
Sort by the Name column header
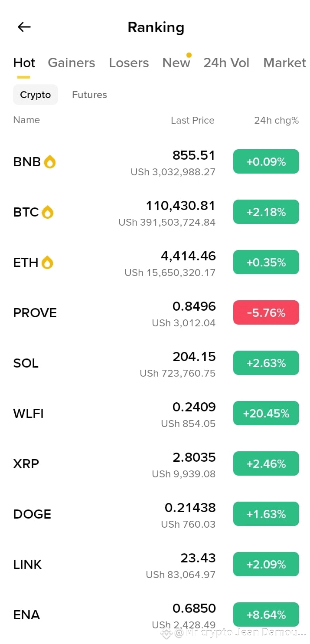coord(26,120)
